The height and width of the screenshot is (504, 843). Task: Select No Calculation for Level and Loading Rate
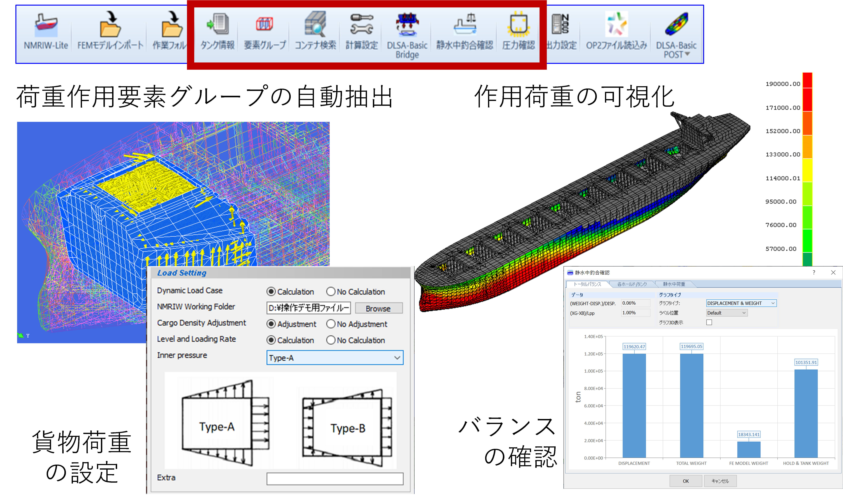pos(331,340)
